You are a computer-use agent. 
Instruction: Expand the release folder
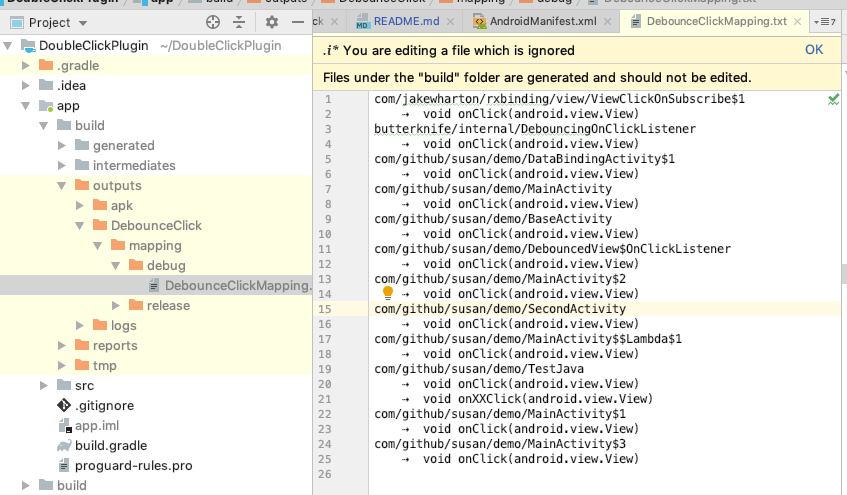point(116,305)
